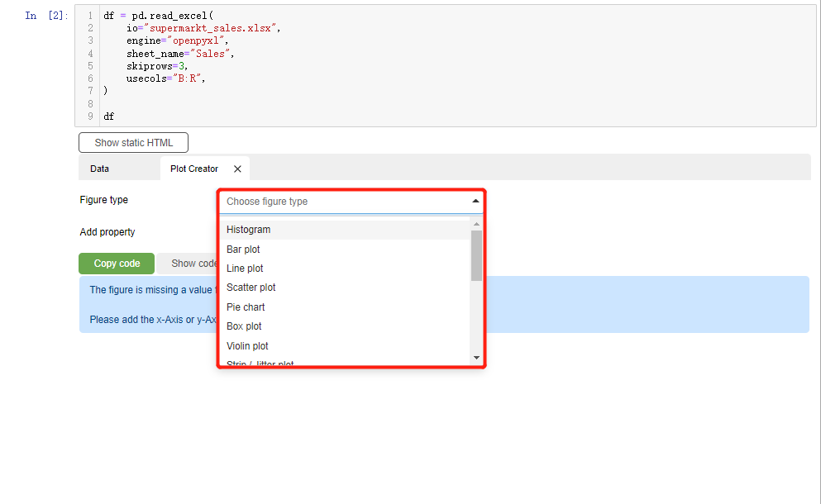
Task: Click the green Copy code button
Action: tap(117, 264)
